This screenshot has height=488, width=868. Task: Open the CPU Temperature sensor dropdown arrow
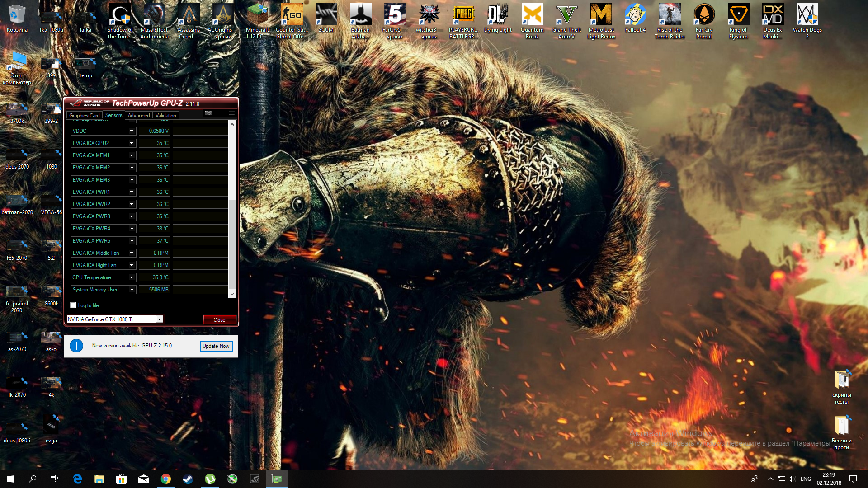(x=132, y=277)
